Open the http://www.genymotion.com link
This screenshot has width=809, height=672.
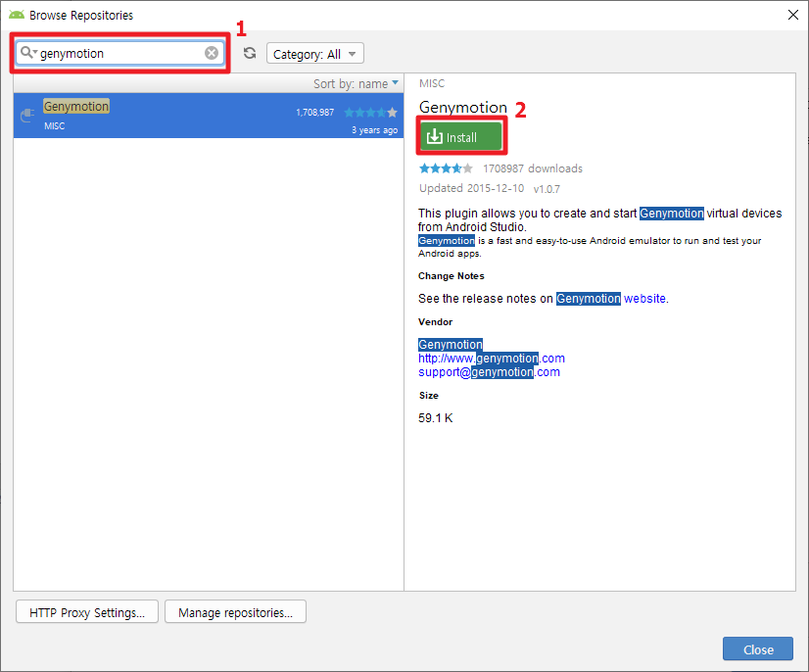[492, 359]
